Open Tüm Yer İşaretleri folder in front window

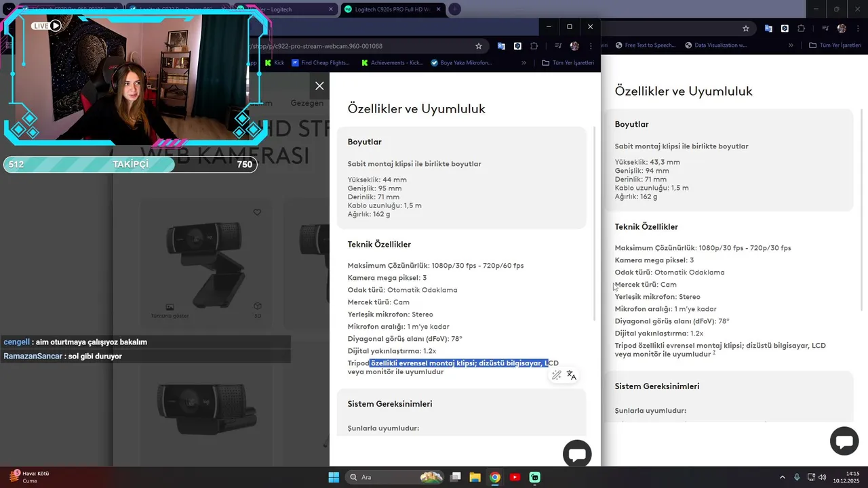click(568, 63)
